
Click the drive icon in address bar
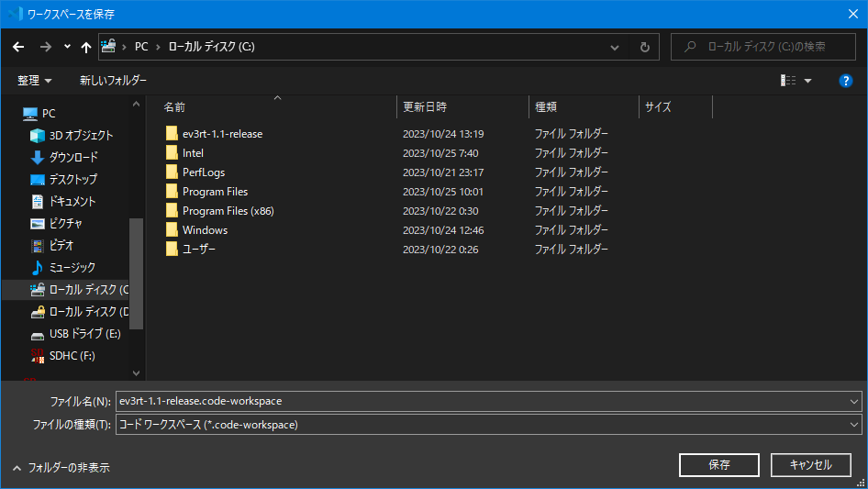click(x=108, y=46)
